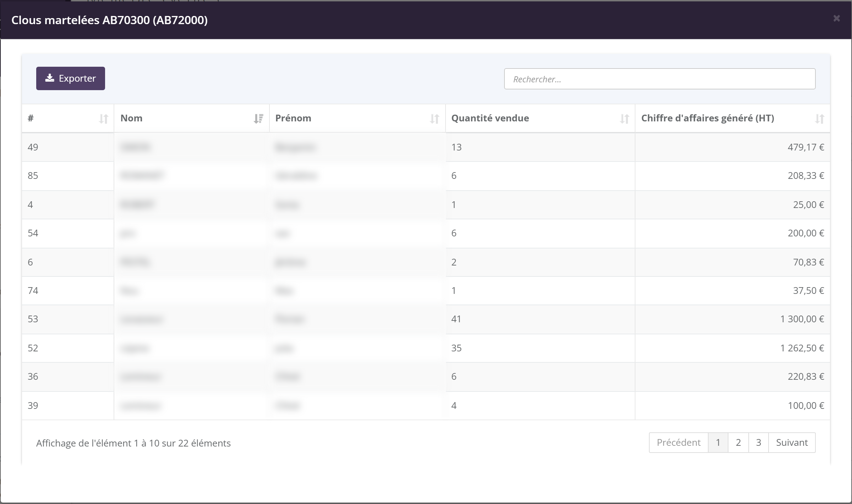Sort by the # column icon
This screenshot has height=504, width=852.
[x=103, y=119]
